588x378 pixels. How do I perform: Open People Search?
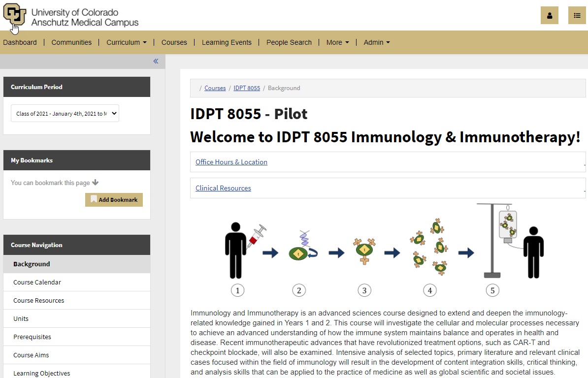tap(289, 42)
